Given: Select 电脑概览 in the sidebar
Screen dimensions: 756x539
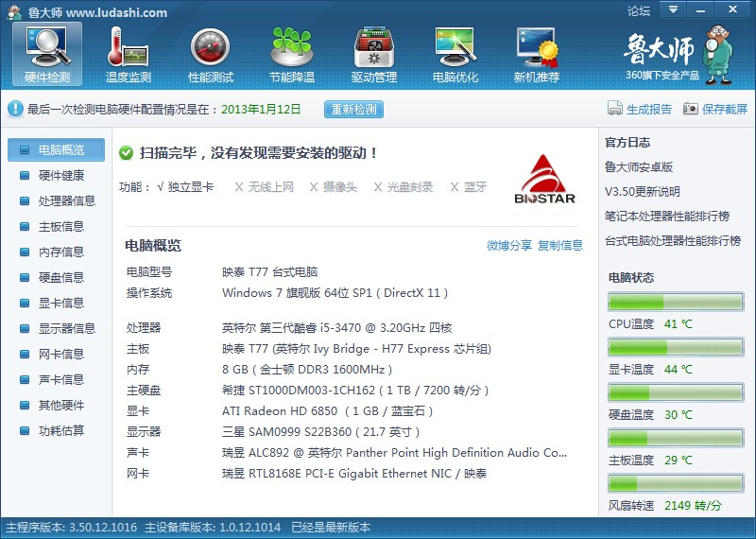Looking at the screenshot, I should (56, 149).
